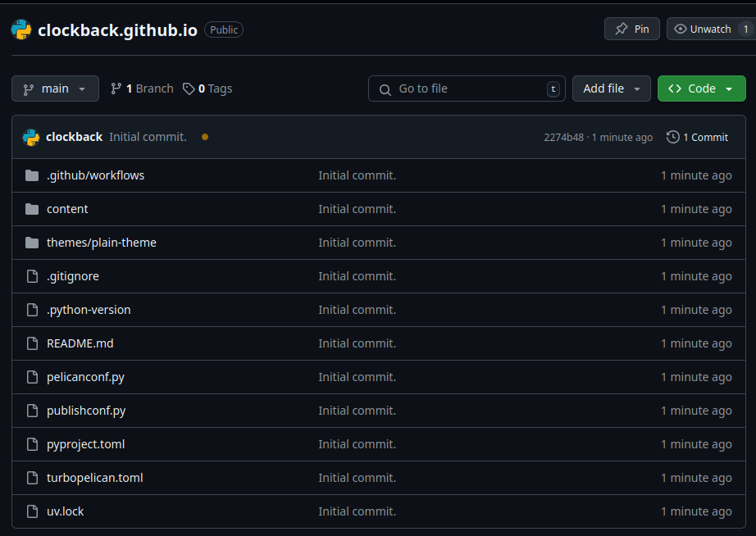
Task: Open Initial commit message in content row
Action: 358,209
